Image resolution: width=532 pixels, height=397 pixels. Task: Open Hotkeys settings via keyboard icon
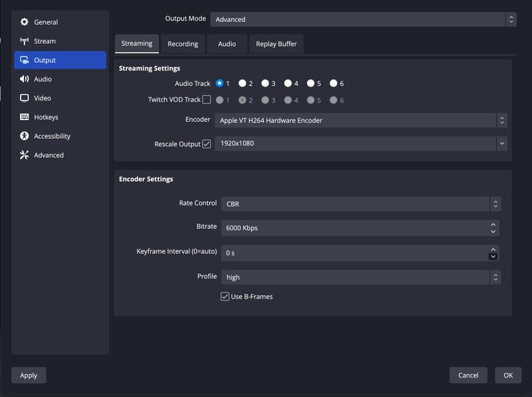click(23, 117)
